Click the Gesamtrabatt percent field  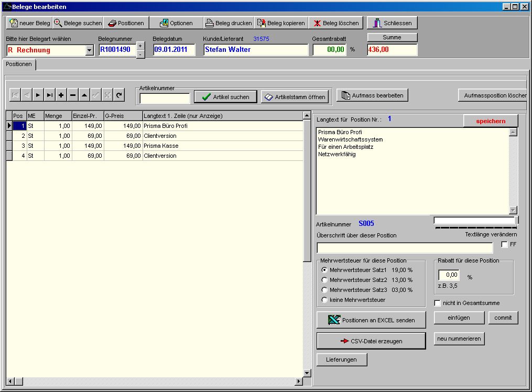coord(330,49)
